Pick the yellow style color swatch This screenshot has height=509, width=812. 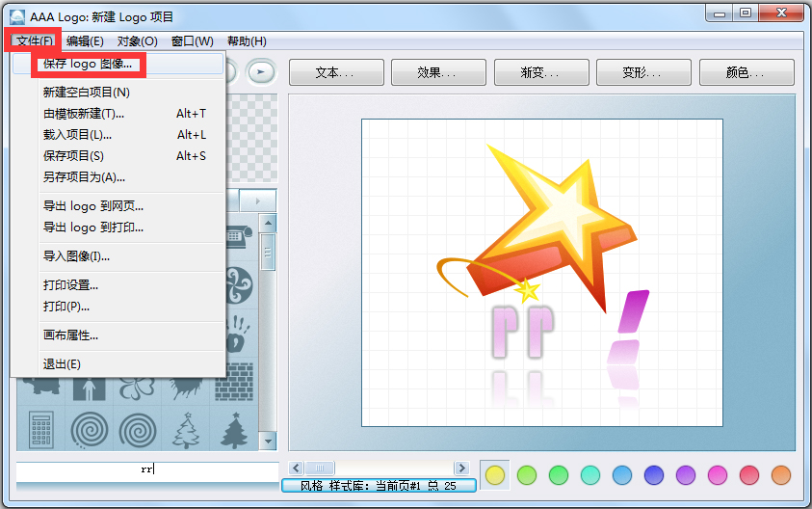coord(494,474)
